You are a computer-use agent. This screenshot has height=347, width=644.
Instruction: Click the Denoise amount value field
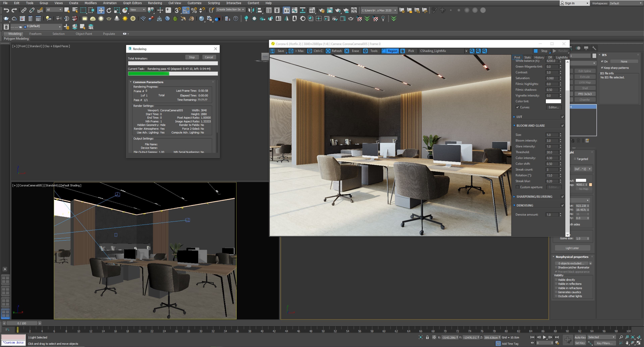[552, 215]
